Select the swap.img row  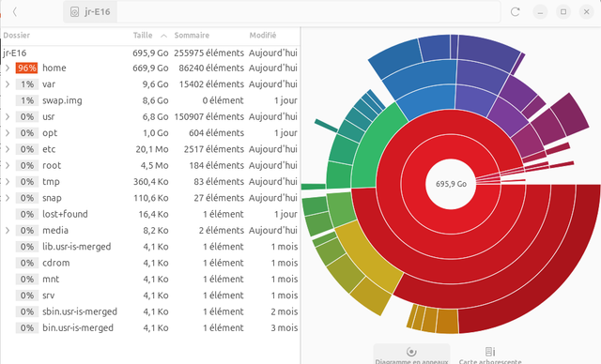click(150, 100)
